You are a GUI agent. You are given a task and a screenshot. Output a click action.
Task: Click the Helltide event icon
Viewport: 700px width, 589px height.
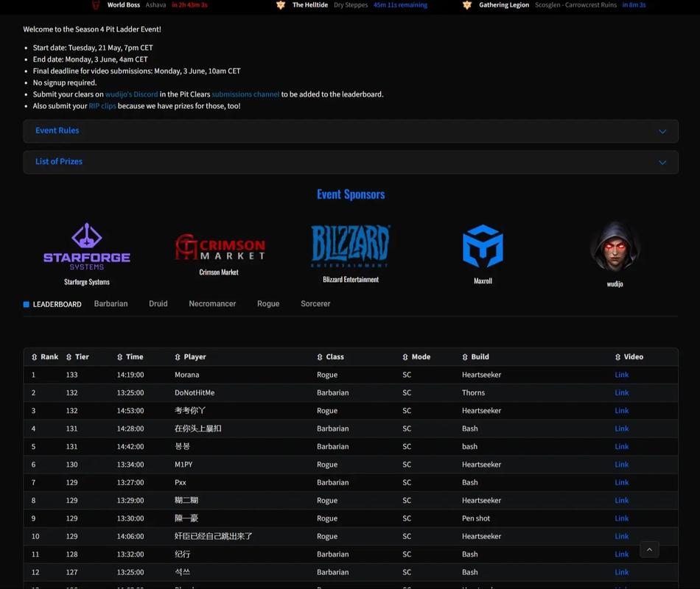click(x=281, y=5)
